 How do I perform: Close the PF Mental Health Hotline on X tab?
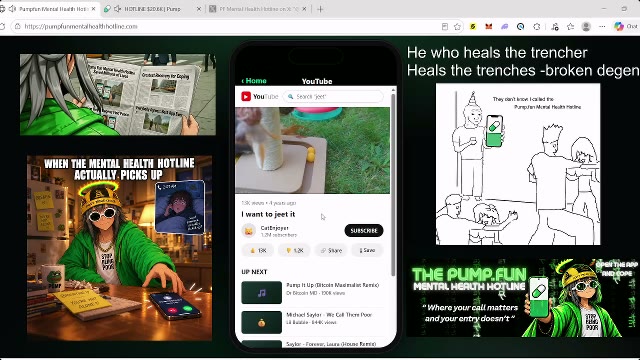tap(304, 9)
